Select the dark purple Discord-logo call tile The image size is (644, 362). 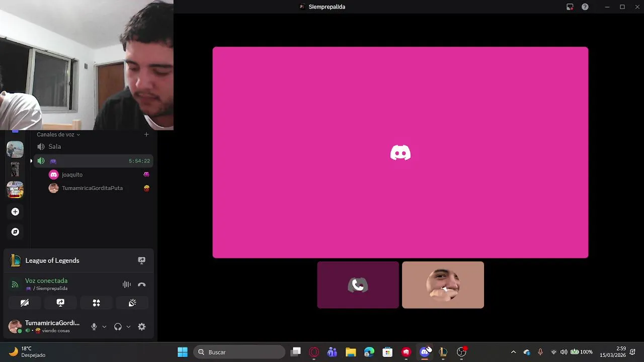tap(358, 285)
